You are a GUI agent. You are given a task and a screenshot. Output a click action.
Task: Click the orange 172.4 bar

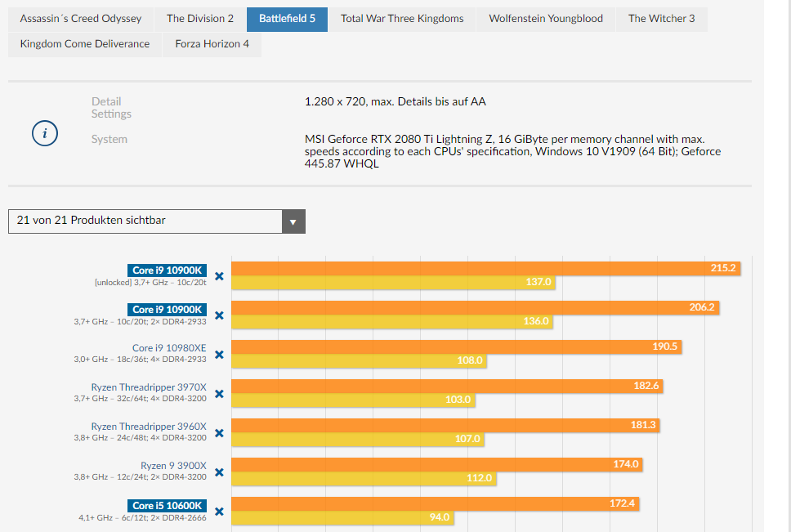tap(436, 503)
